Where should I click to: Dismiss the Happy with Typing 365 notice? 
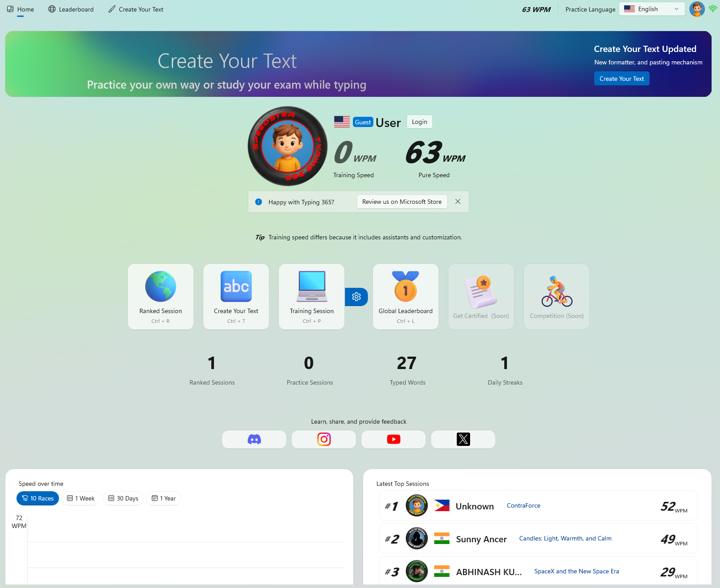(458, 202)
